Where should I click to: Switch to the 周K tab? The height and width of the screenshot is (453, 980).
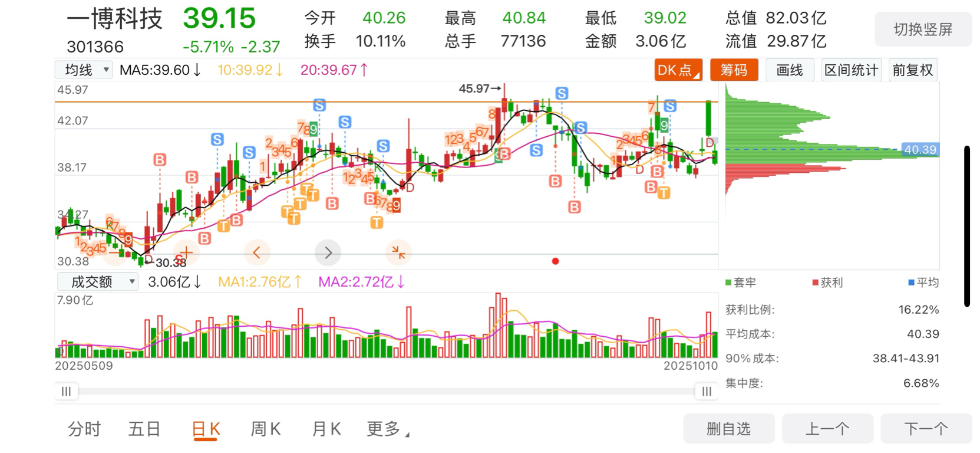266,429
